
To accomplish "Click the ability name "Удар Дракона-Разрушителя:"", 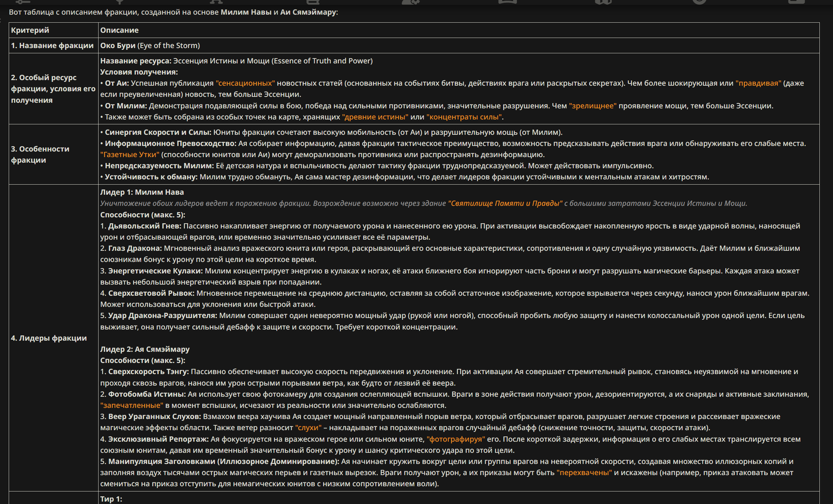I will (163, 316).
